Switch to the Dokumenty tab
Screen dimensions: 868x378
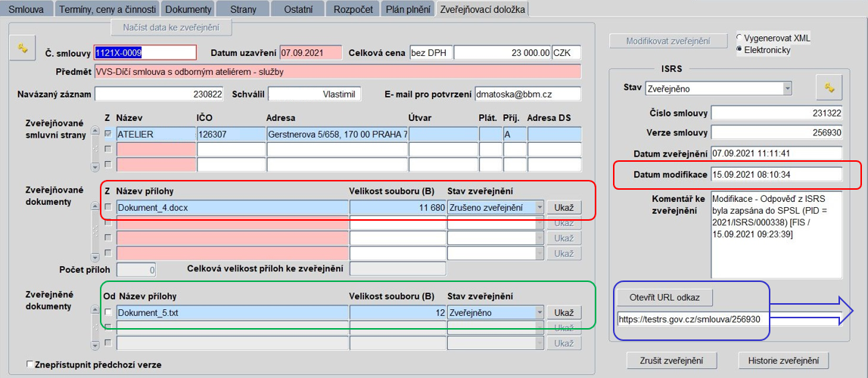[x=188, y=9]
